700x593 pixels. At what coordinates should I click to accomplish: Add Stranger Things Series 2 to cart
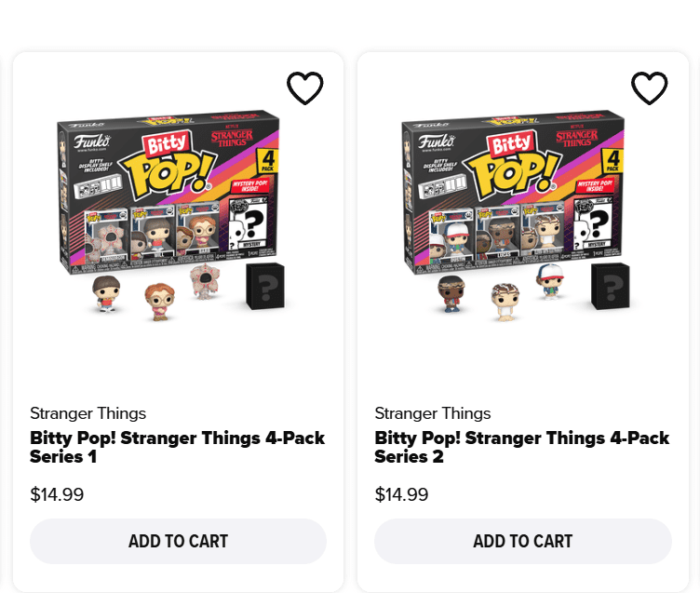(x=522, y=541)
